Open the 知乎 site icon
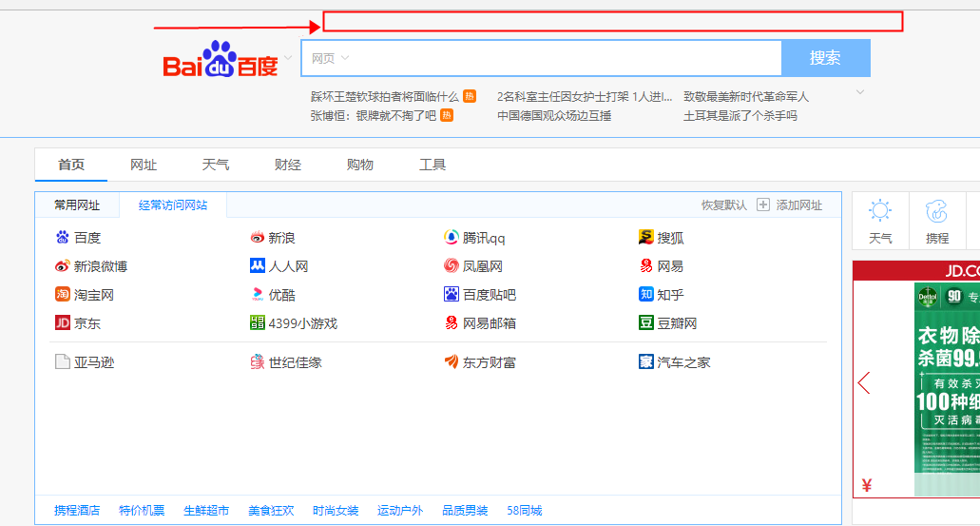The width and height of the screenshot is (980, 526). coord(646,295)
